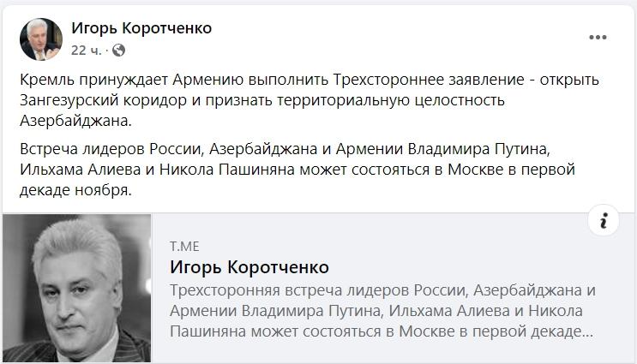Image resolution: width=637 pixels, height=364 pixels.
Task: Open the black-and-white link preview photo
Action: pos(76,288)
